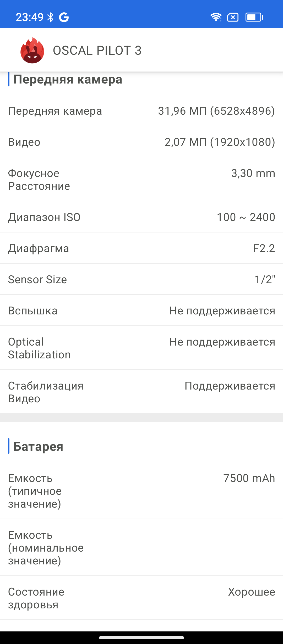The height and width of the screenshot is (644, 283).
Task: Tap the Фокусное Расстояние 3,30 mm row
Action: point(141,179)
